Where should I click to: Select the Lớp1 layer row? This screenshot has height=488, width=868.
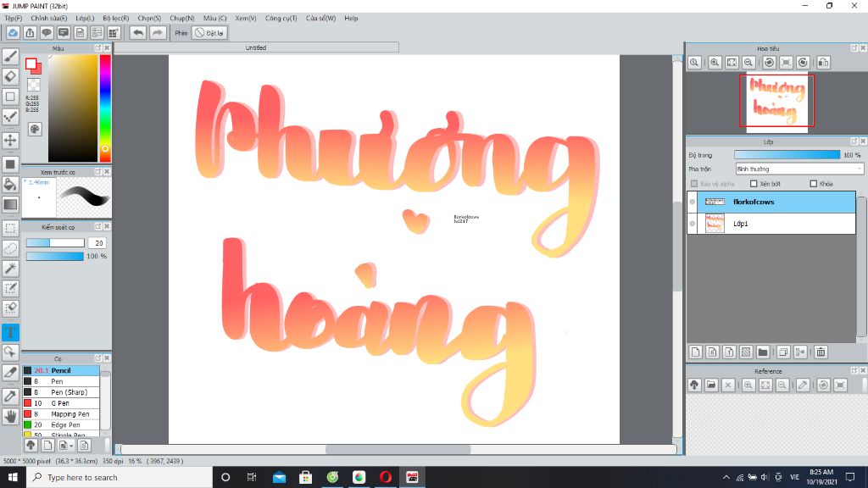coord(771,224)
